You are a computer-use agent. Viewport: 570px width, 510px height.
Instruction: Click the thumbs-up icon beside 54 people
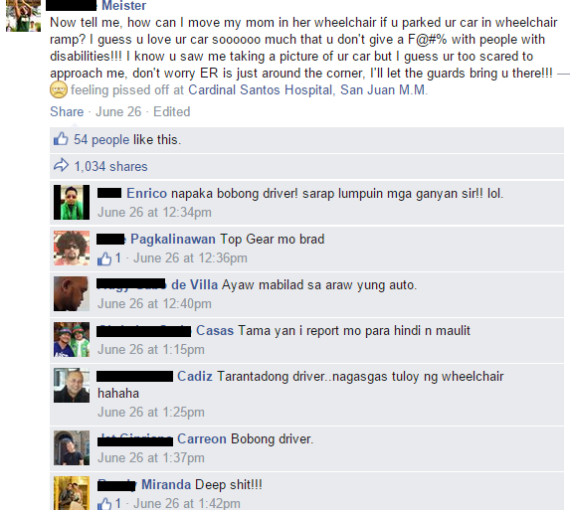pyautogui.click(x=61, y=139)
